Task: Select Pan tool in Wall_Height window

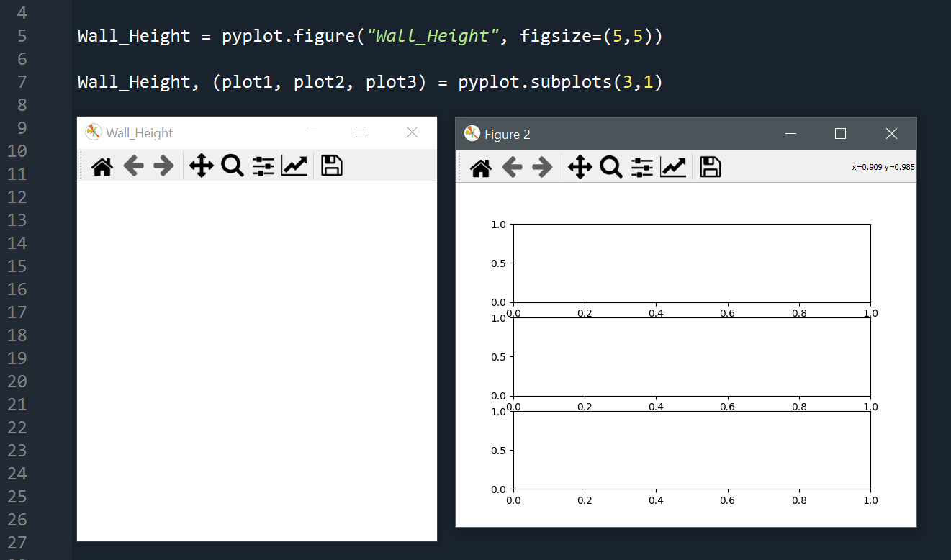Action: pyautogui.click(x=201, y=166)
